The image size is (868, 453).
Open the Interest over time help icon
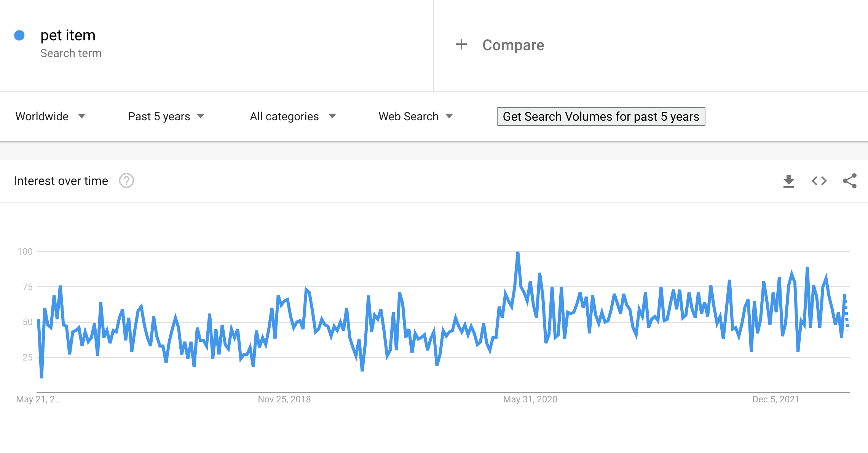126,181
